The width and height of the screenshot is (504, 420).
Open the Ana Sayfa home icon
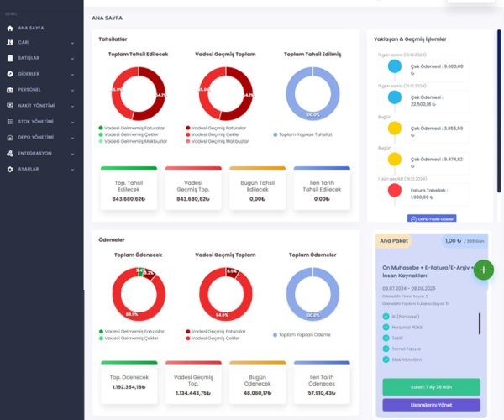(10, 29)
